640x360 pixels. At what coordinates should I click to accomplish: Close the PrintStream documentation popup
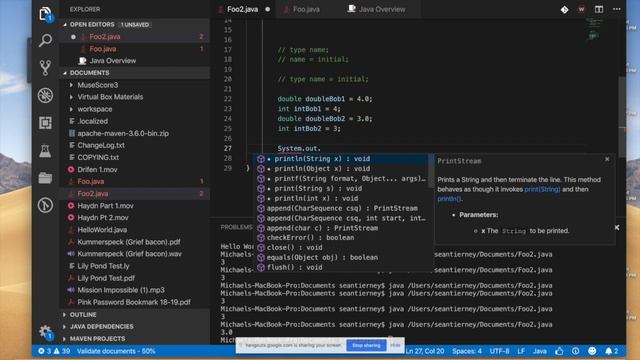point(607,159)
